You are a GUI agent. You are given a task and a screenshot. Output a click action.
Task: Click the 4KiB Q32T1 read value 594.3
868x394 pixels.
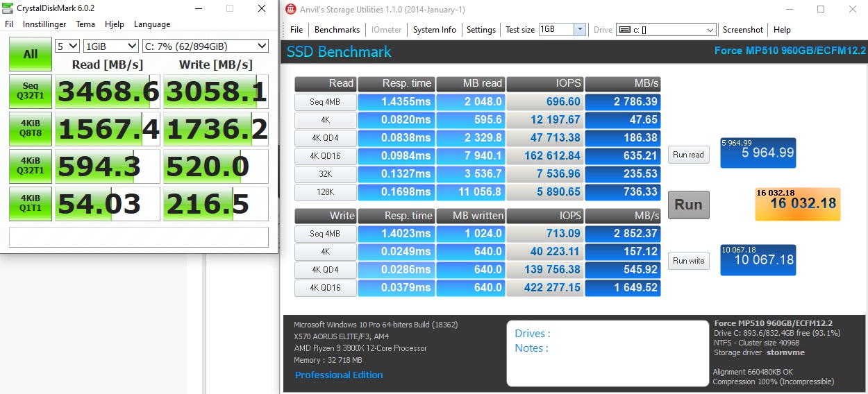108,166
